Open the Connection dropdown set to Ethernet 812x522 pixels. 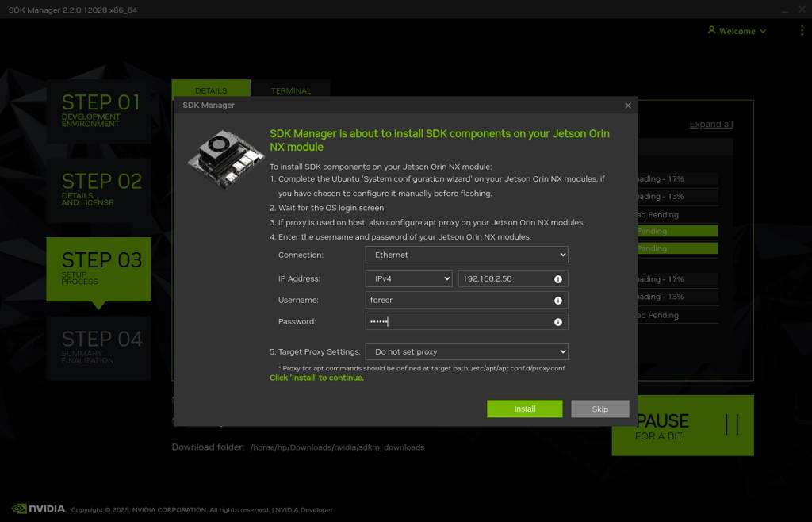466,255
